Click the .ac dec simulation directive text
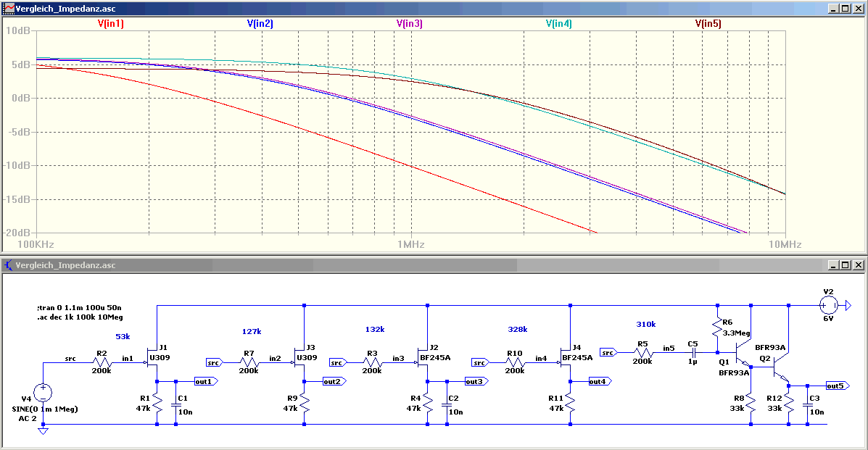The image size is (868, 450). point(70,317)
